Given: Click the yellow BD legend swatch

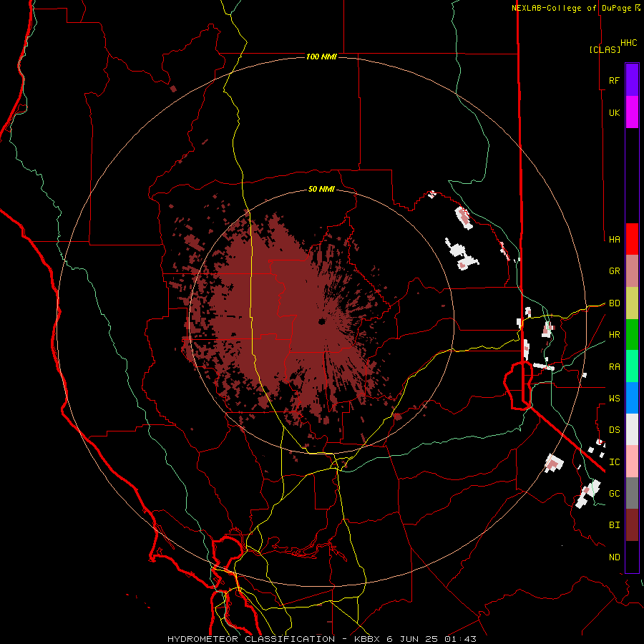Looking at the screenshot, I should point(632,303).
